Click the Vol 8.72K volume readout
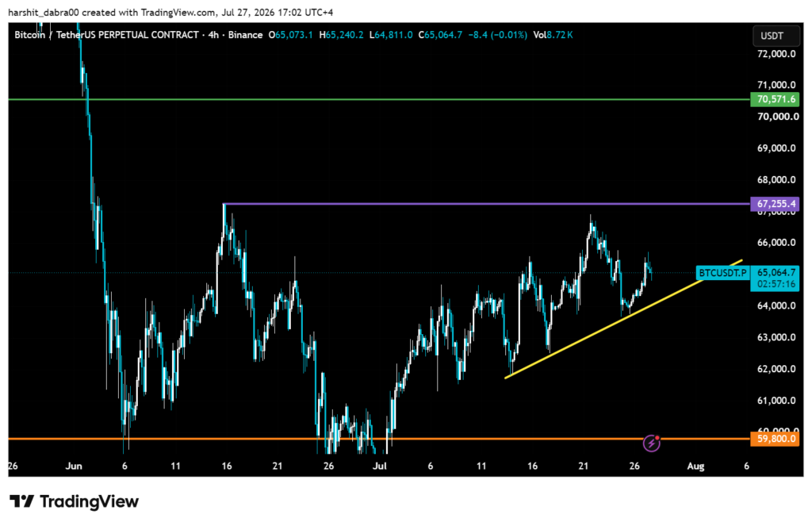The width and height of the screenshot is (812, 526). pyautogui.click(x=553, y=35)
